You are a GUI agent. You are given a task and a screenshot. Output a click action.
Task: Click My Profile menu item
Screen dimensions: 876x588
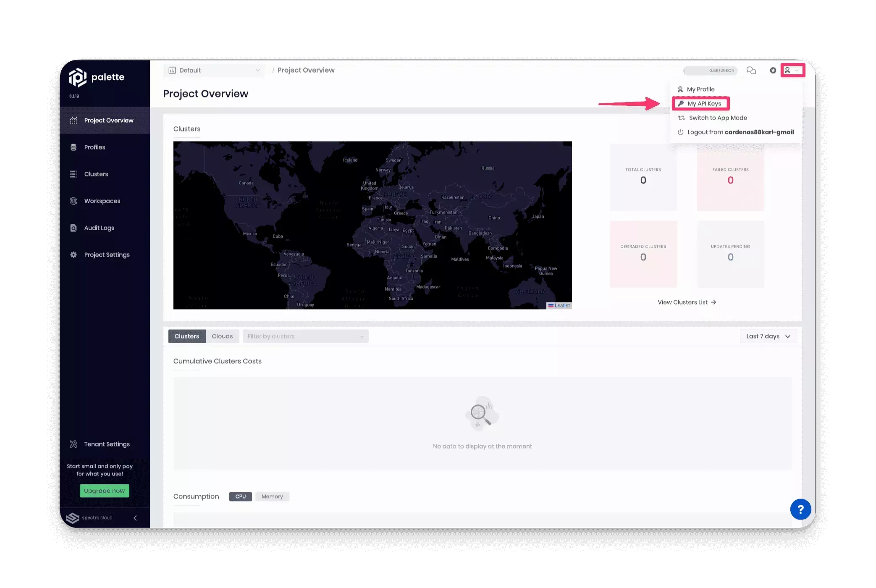tap(701, 89)
